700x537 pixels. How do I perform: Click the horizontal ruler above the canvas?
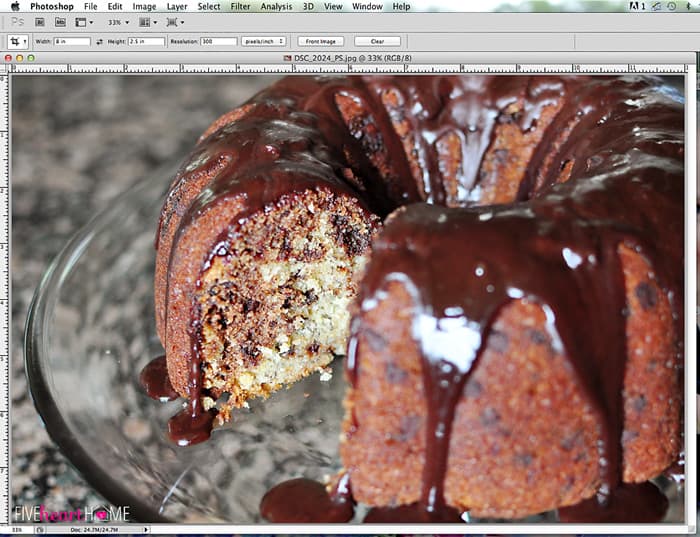[x=349, y=68]
